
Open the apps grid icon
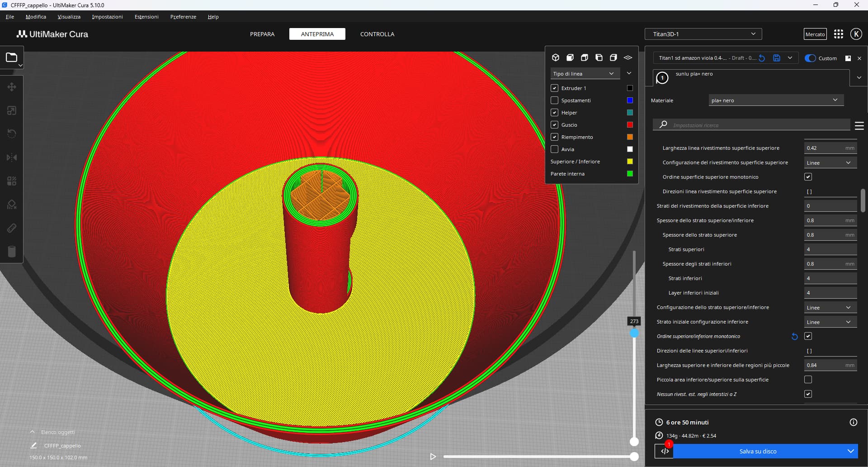coord(839,34)
